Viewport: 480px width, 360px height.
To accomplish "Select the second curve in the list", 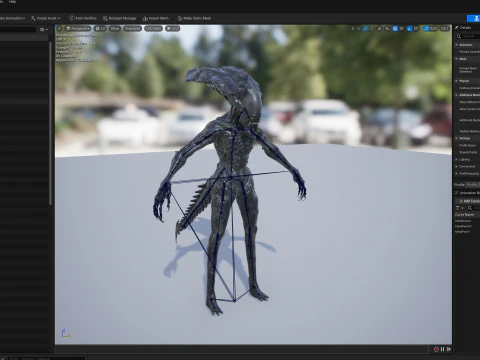I will point(463,226).
